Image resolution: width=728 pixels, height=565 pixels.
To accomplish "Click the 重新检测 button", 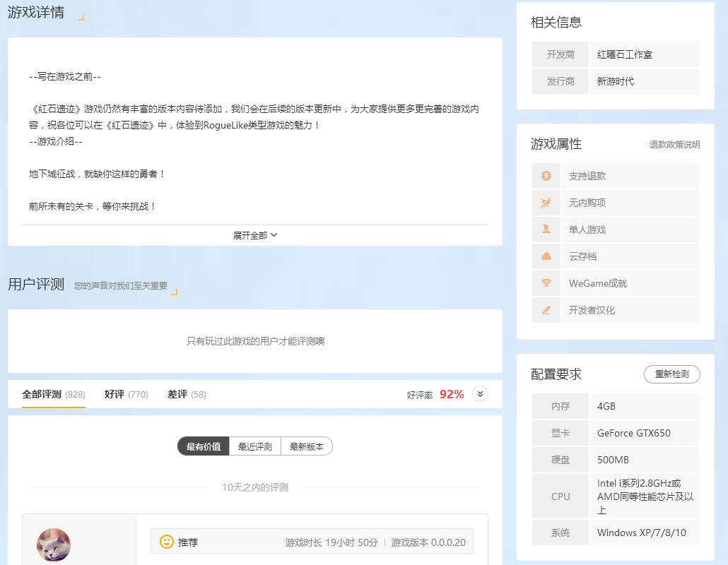I will tap(671, 374).
